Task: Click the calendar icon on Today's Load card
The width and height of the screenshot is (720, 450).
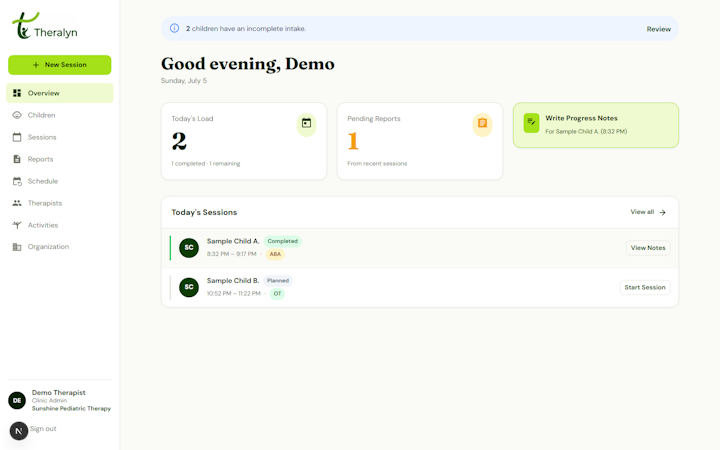Action: [306, 123]
